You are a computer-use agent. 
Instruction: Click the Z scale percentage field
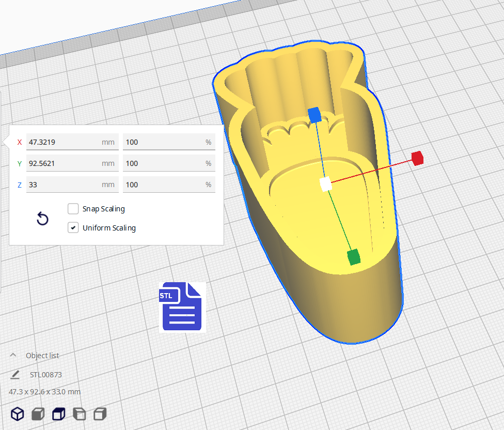168,185
